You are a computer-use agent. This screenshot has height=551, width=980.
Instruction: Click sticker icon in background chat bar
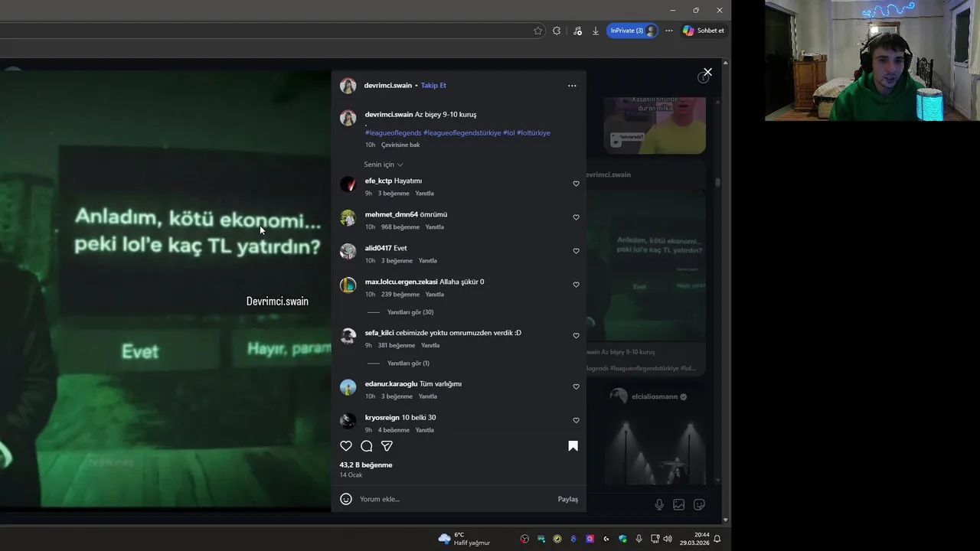699,504
